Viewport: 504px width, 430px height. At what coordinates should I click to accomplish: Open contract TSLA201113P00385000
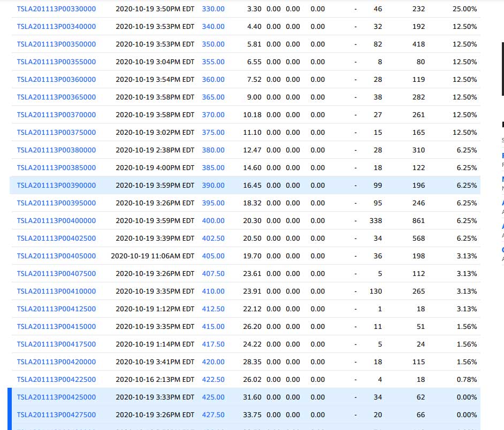(x=56, y=168)
